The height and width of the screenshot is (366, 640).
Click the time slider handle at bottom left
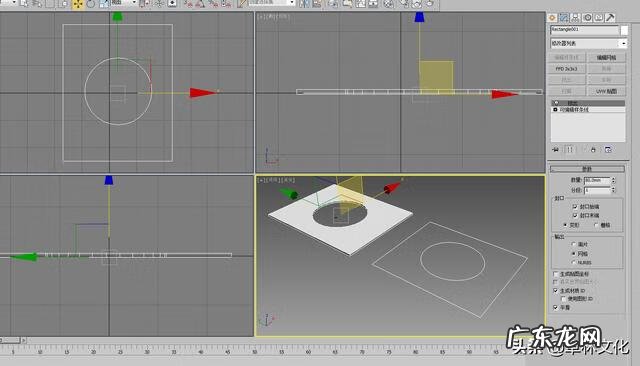tap(10, 340)
